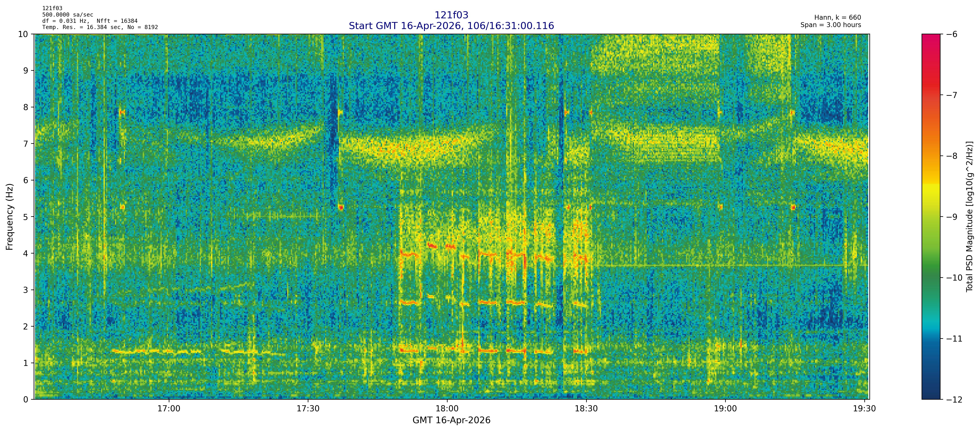Click the 19:30 time axis tick label
This screenshot has width=980, height=431.
(864, 409)
